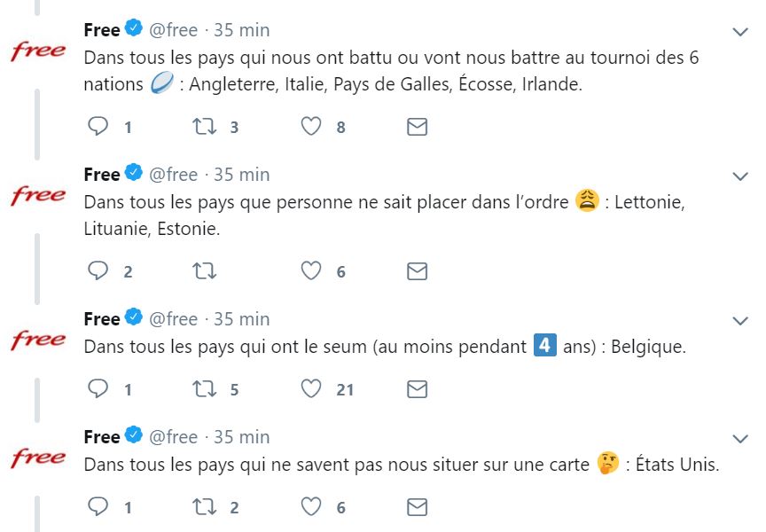Open the @free handle on the Belgique tweet

click(x=173, y=319)
